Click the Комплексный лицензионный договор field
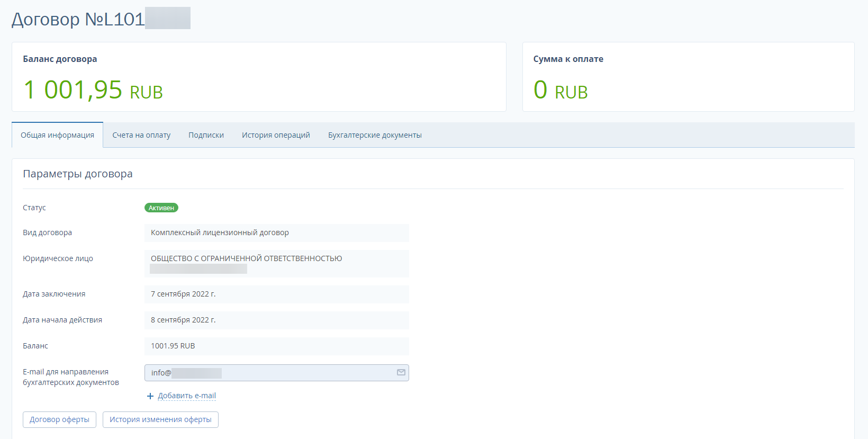Screen dimensions: 868x439 (x=277, y=233)
